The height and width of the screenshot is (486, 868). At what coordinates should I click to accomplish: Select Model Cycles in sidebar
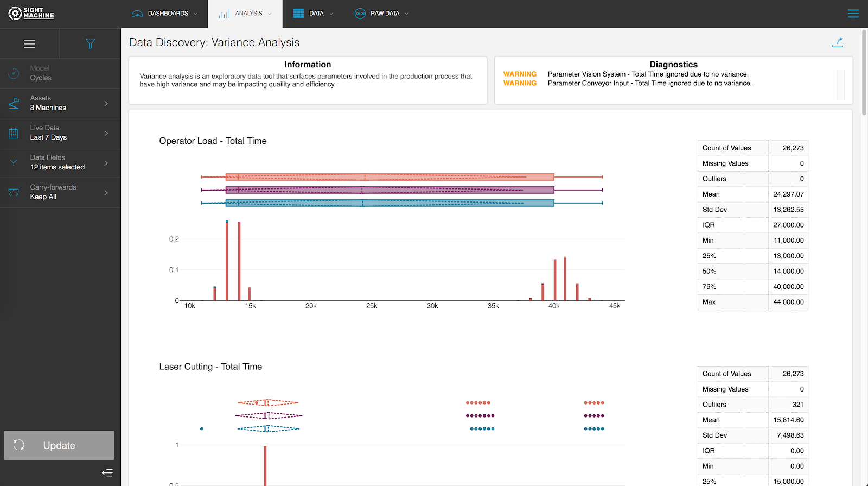tap(60, 73)
